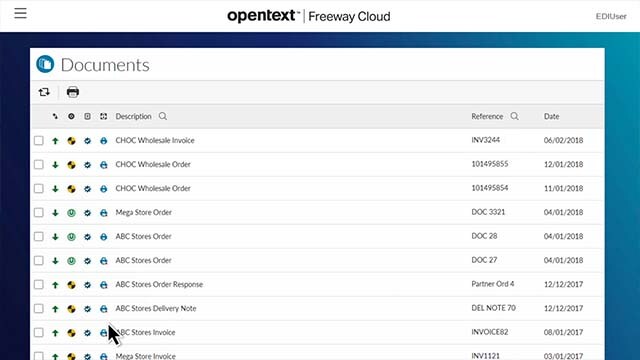Viewport: 640px width, 360px height.
Task: Click the Reference column header
Action: (487, 116)
